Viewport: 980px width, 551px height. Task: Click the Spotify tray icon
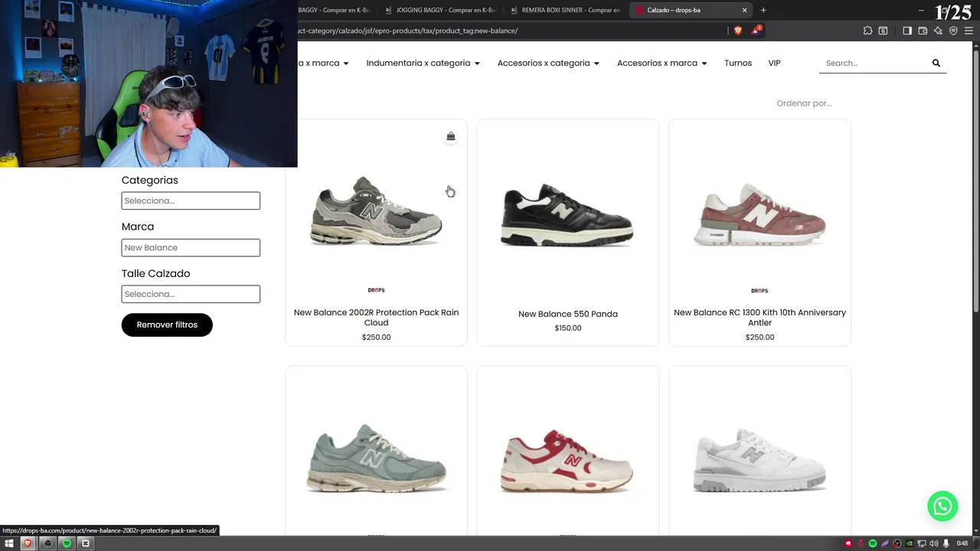pyautogui.click(x=873, y=543)
